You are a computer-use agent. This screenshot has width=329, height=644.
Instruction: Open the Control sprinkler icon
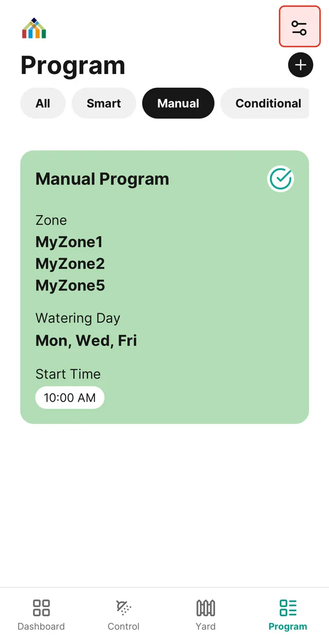coord(123,608)
